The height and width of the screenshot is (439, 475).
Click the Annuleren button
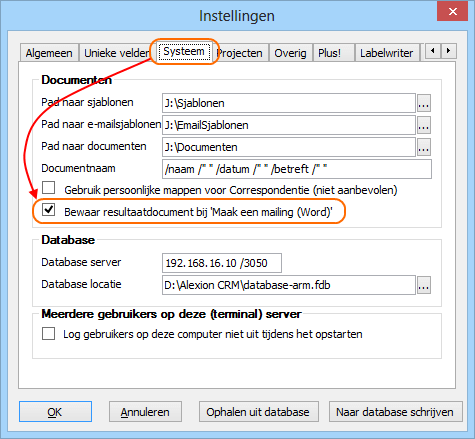(145, 412)
